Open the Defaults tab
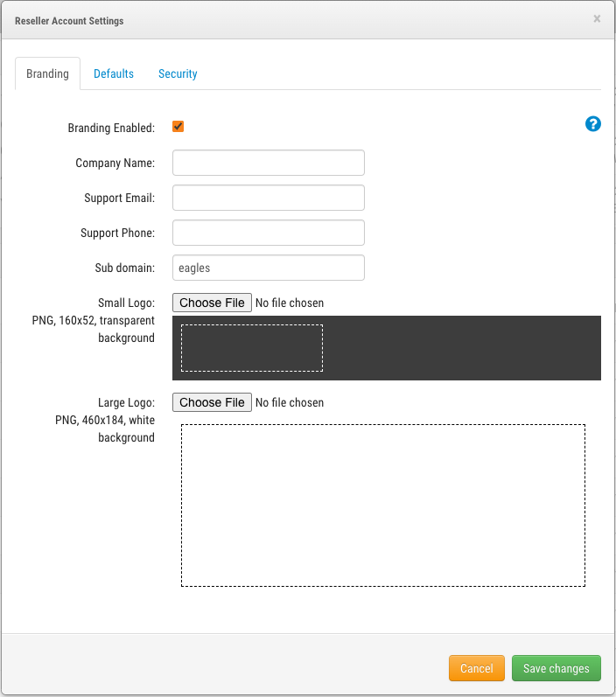Image resolution: width=616 pixels, height=697 pixels. click(114, 73)
